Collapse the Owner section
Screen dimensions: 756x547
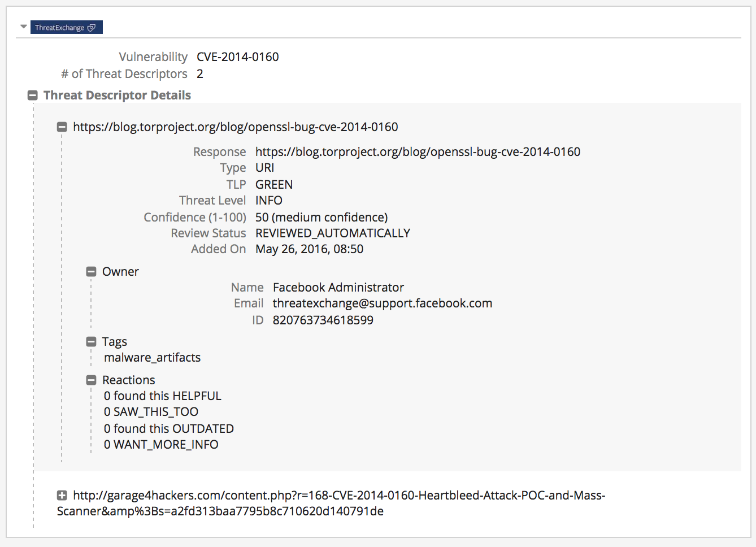[x=91, y=272]
